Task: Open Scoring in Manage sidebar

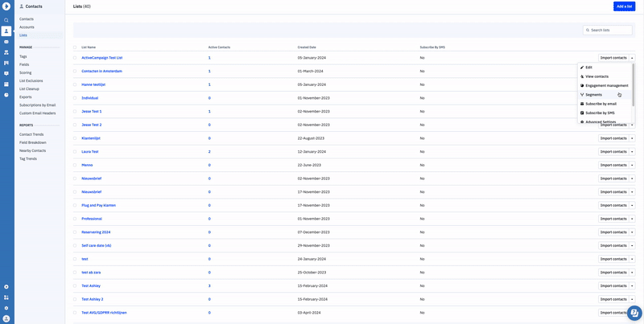Action: click(x=25, y=72)
